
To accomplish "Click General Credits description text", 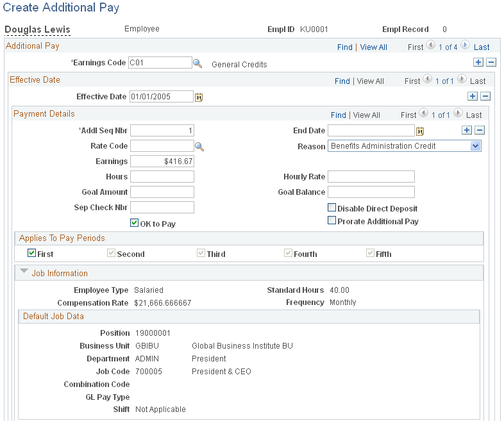I will click(239, 65).
